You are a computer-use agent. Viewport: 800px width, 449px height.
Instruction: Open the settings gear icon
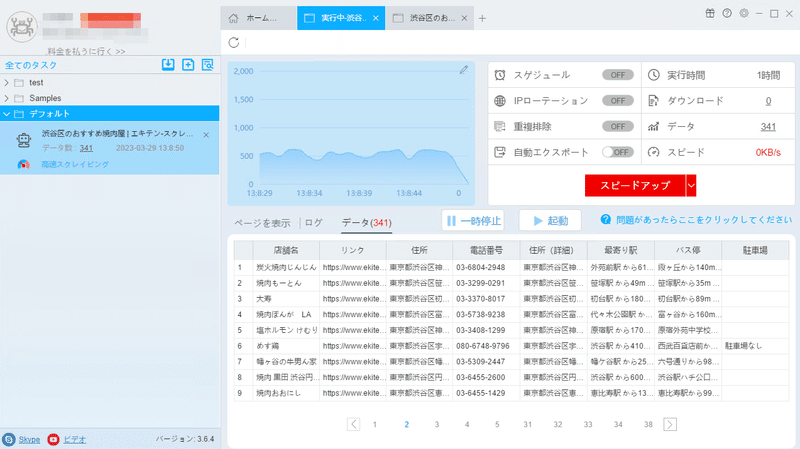click(744, 13)
